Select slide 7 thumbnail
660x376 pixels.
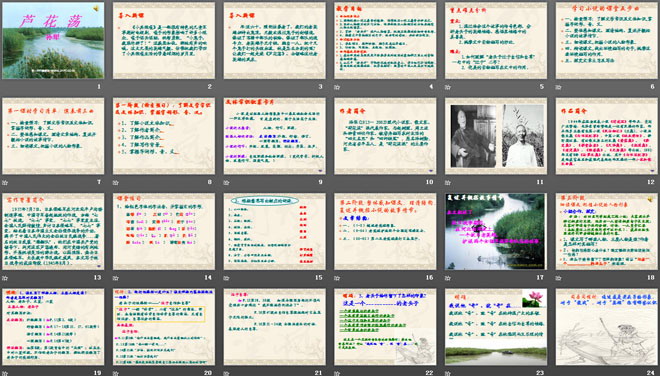tap(53, 136)
